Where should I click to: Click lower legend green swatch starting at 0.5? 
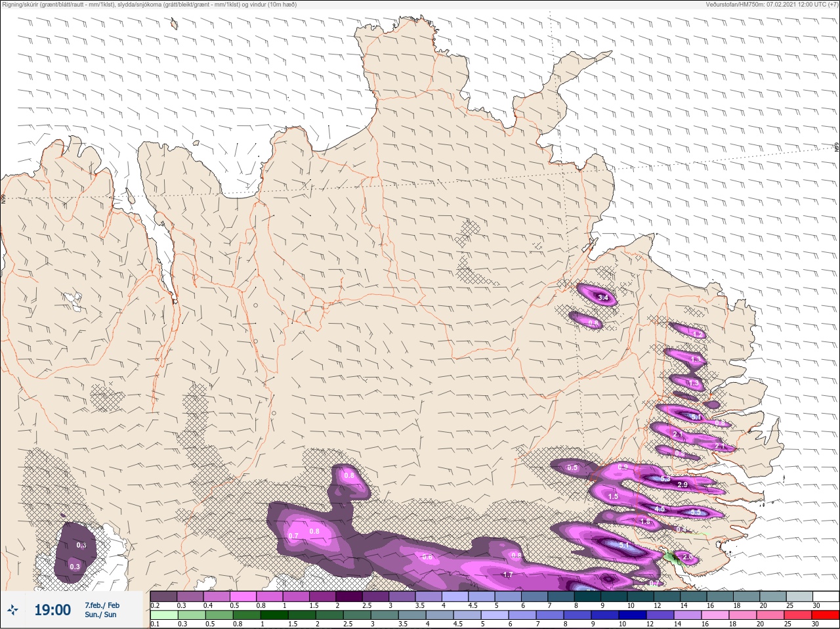pos(218,615)
